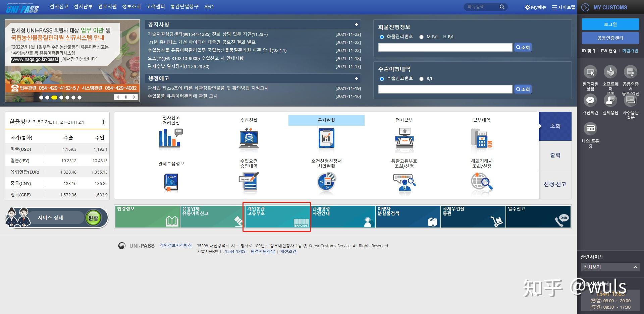Select the 화물관리번호 radio button
Viewport: 644px width, 314px height.
pyautogui.click(x=382, y=37)
